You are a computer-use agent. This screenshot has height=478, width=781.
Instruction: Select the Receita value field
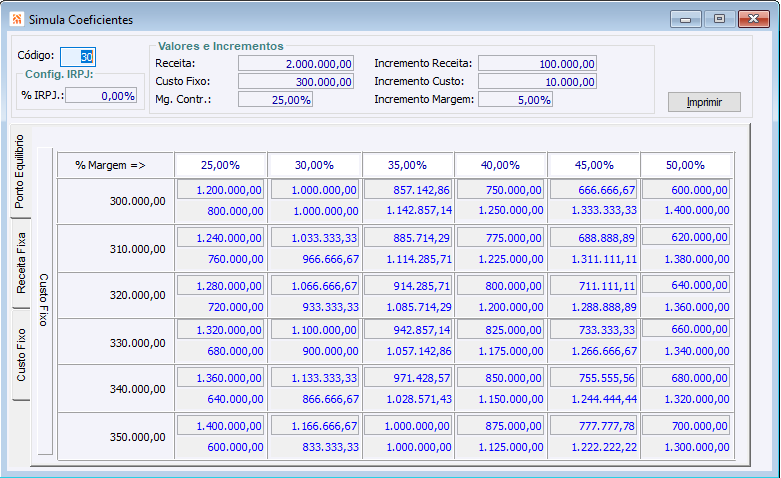coord(296,64)
